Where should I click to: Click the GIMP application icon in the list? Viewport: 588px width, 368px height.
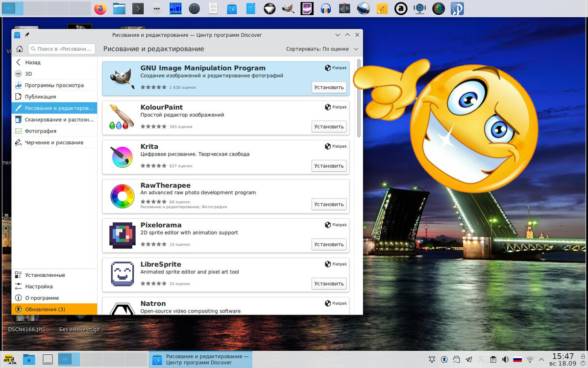click(x=122, y=79)
